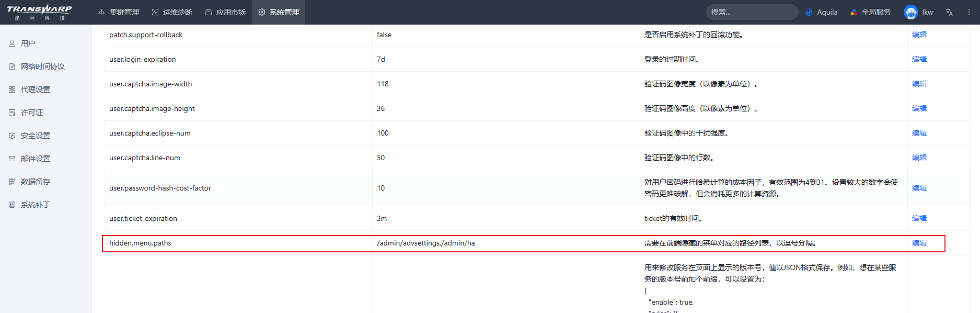Go to 代理设置 in the sidebar

(x=36, y=90)
